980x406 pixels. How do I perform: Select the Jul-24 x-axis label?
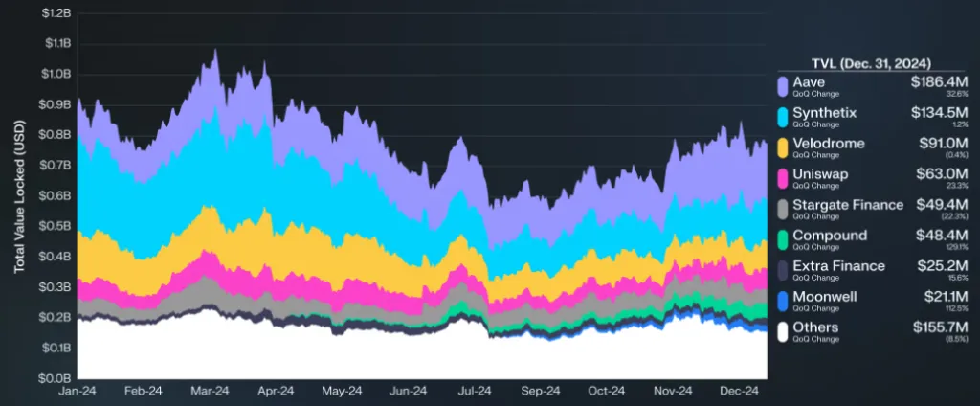[x=475, y=391]
